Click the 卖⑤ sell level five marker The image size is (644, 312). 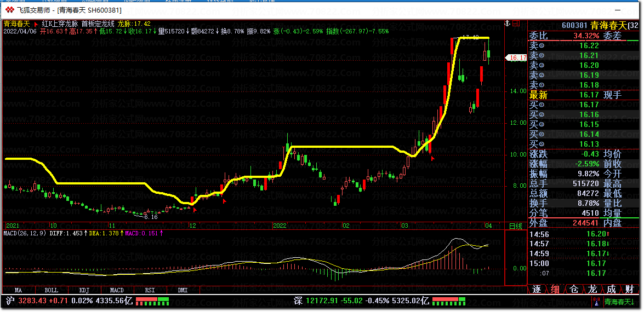[537, 45]
